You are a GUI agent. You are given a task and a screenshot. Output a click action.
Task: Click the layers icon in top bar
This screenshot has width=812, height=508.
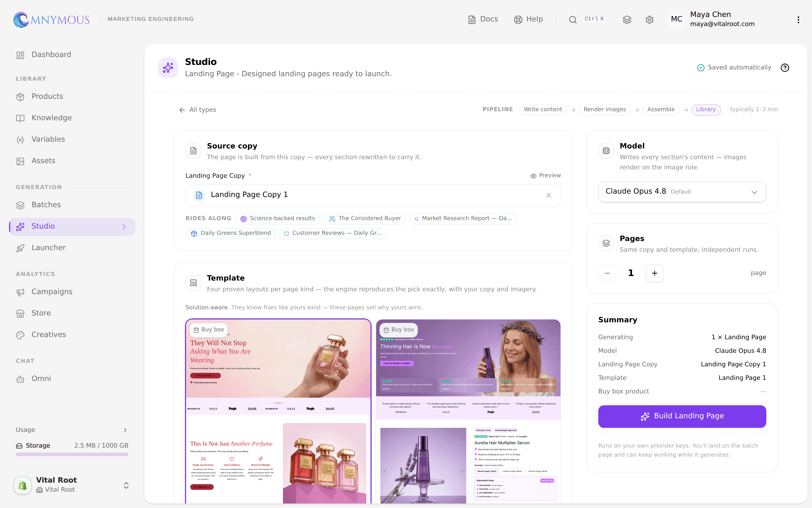pos(627,19)
